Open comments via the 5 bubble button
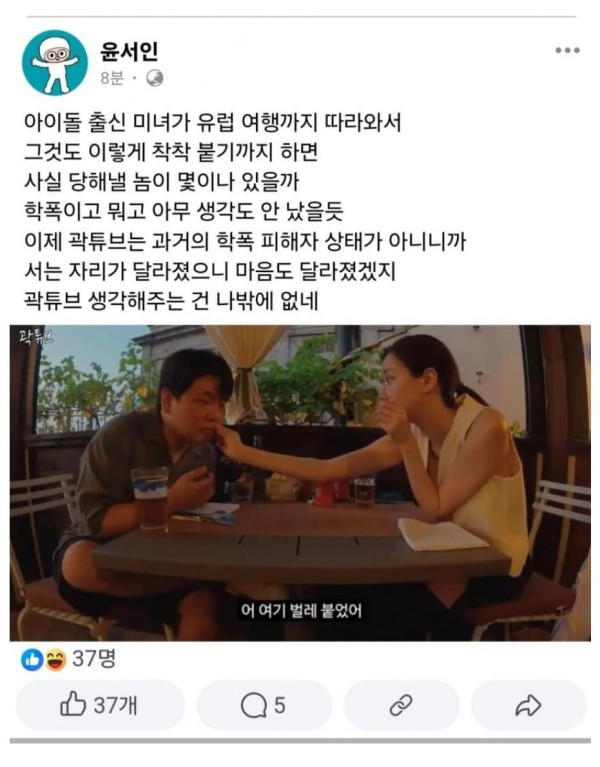The image size is (600, 767). (x=264, y=705)
